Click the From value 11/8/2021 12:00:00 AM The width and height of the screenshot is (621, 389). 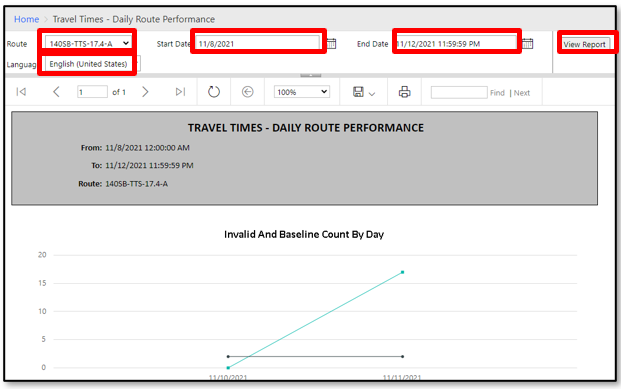click(147, 148)
